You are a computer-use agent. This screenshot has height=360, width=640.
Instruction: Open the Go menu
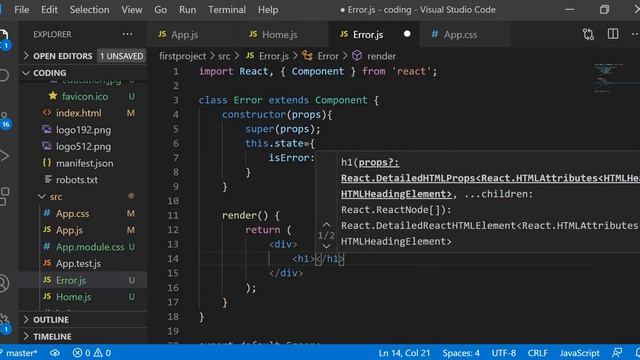coord(160,9)
